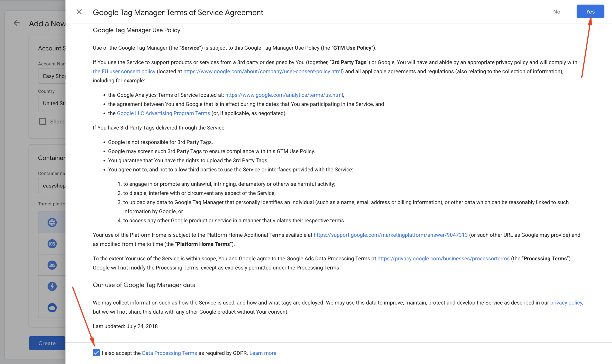This screenshot has height=364, width=612.
Task: Click the Yes button to accept the terms
Action: point(590,11)
